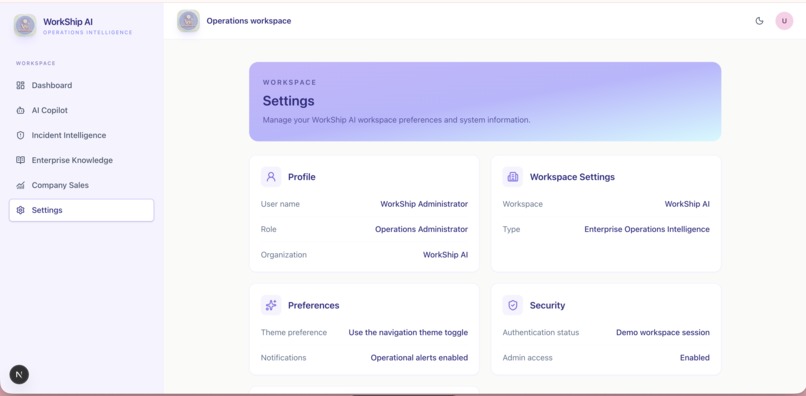806x396 pixels.
Task: Click the Admin access Enabled value
Action: [695, 358]
